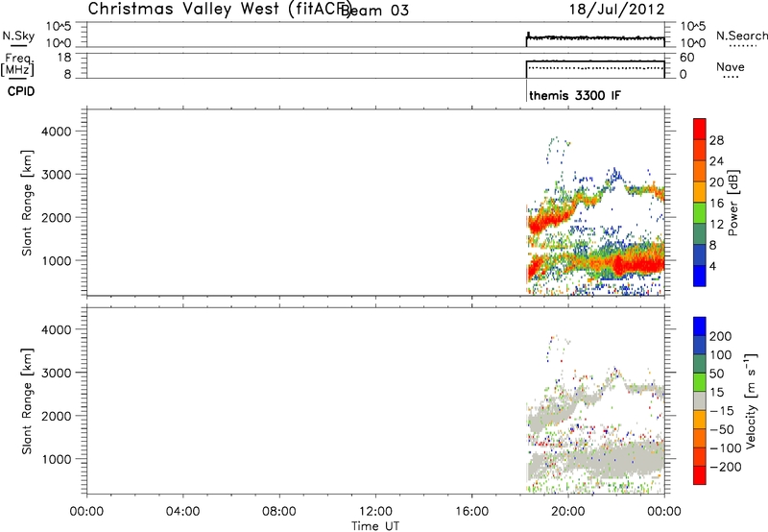Click the Nave legend label
The height and width of the screenshot is (532, 768).
pos(731,66)
